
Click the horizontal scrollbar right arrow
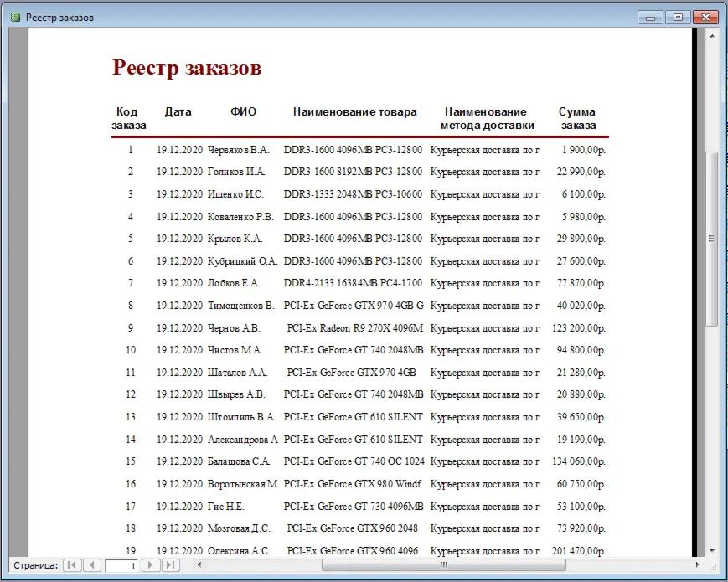(x=699, y=565)
